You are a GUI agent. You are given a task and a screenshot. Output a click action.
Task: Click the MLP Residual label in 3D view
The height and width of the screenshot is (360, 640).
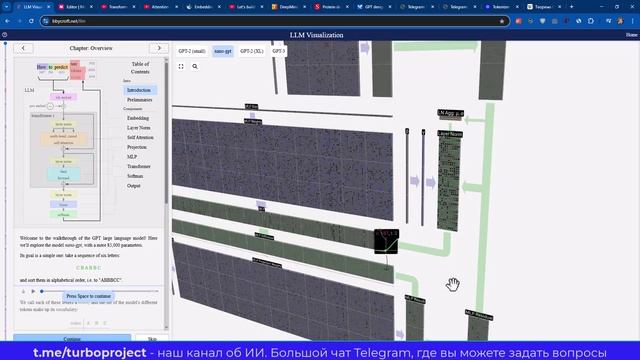tap(479, 315)
